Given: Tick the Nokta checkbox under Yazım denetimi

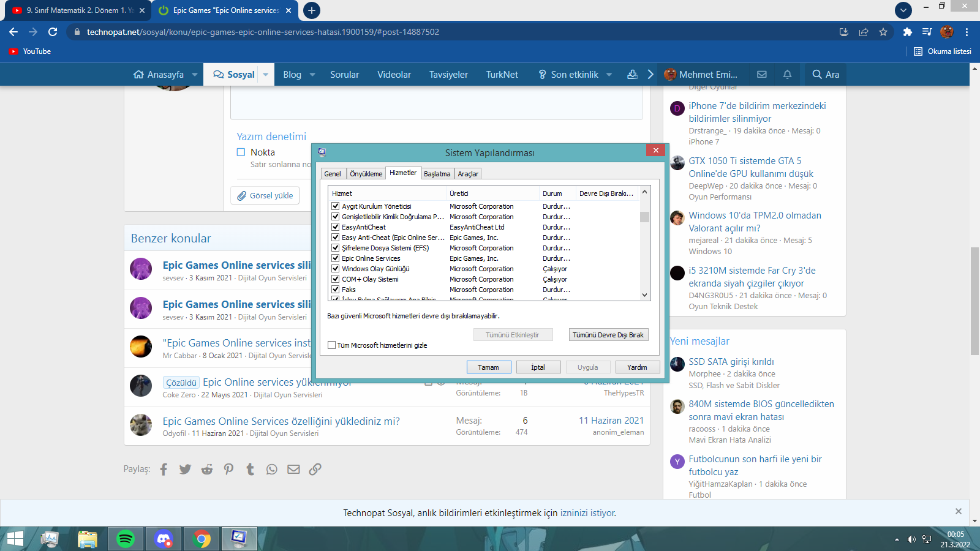Looking at the screenshot, I should point(241,152).
